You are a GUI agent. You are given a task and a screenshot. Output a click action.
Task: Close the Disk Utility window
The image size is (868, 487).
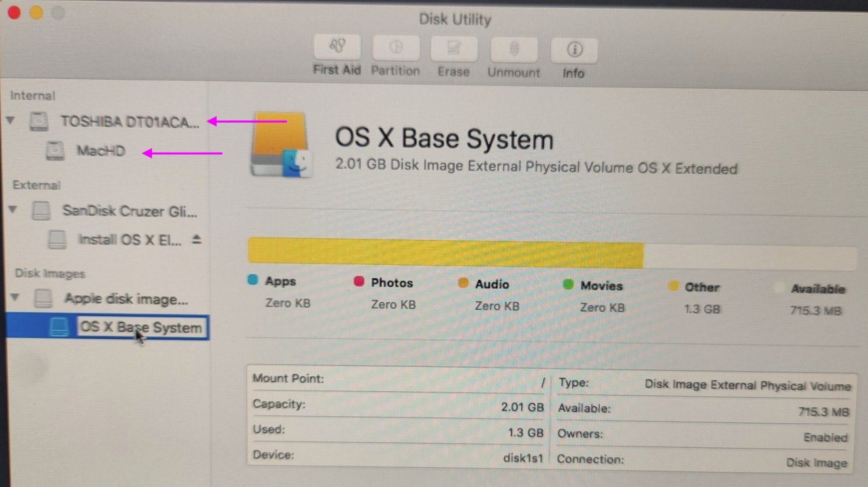point(14,13)
